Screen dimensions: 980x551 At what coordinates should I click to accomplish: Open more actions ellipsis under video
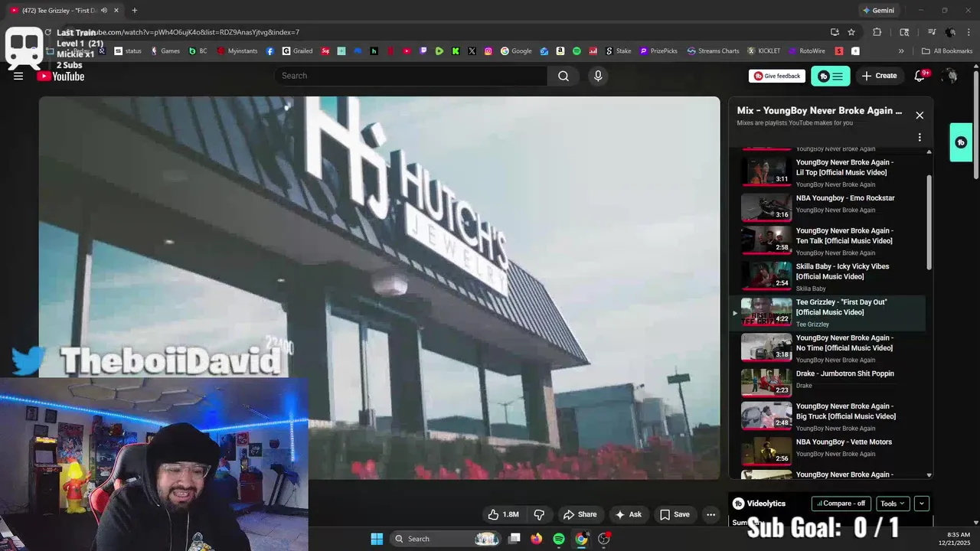click(x=710, y=514)
